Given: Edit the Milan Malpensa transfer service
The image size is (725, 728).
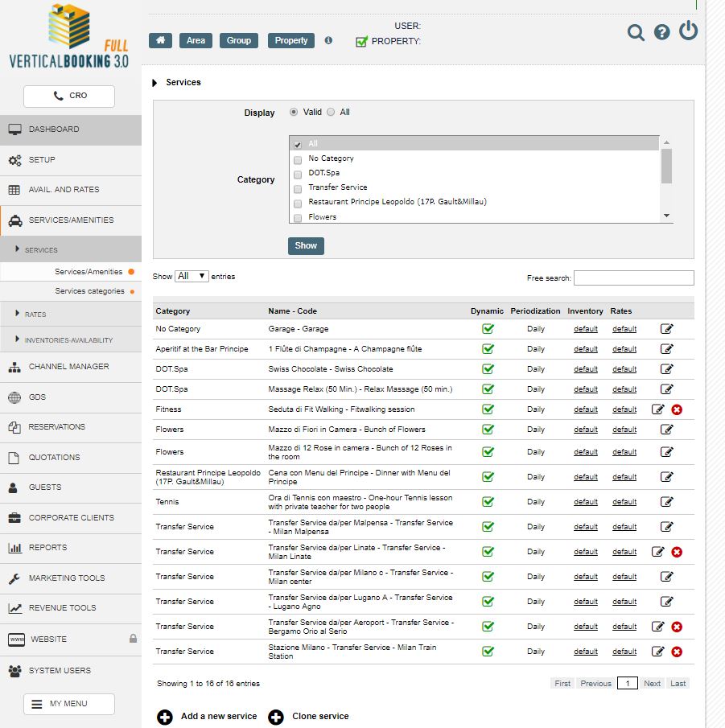Looking at the screenshot, I should tap(666, 527).
